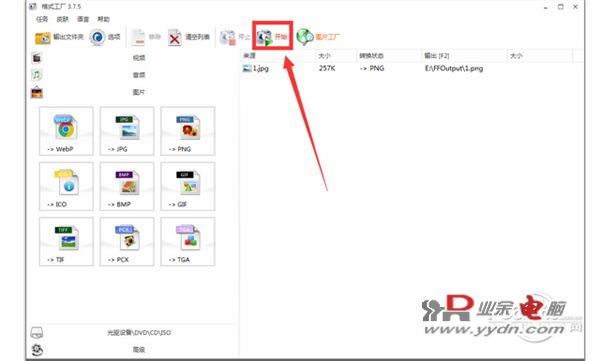Select the -> PNG conversion tile
Screen dimensions: 600x361
188,131
